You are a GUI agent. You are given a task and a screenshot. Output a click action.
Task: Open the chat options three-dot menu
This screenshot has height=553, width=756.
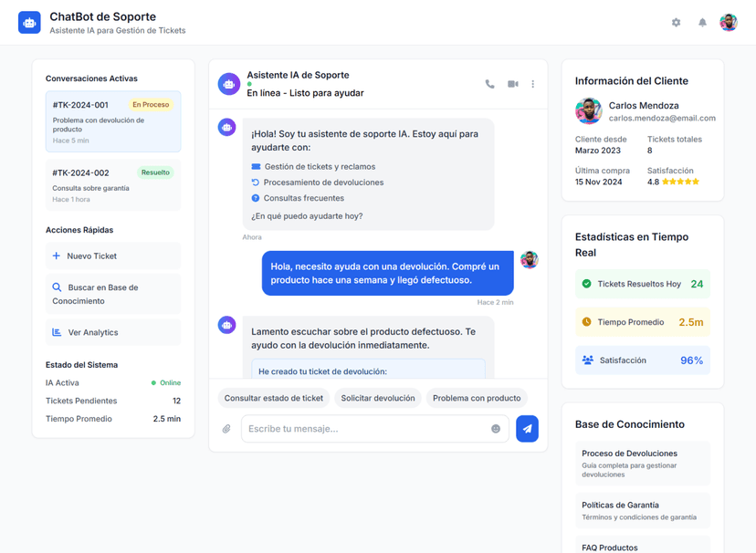[x=533, y=84]
